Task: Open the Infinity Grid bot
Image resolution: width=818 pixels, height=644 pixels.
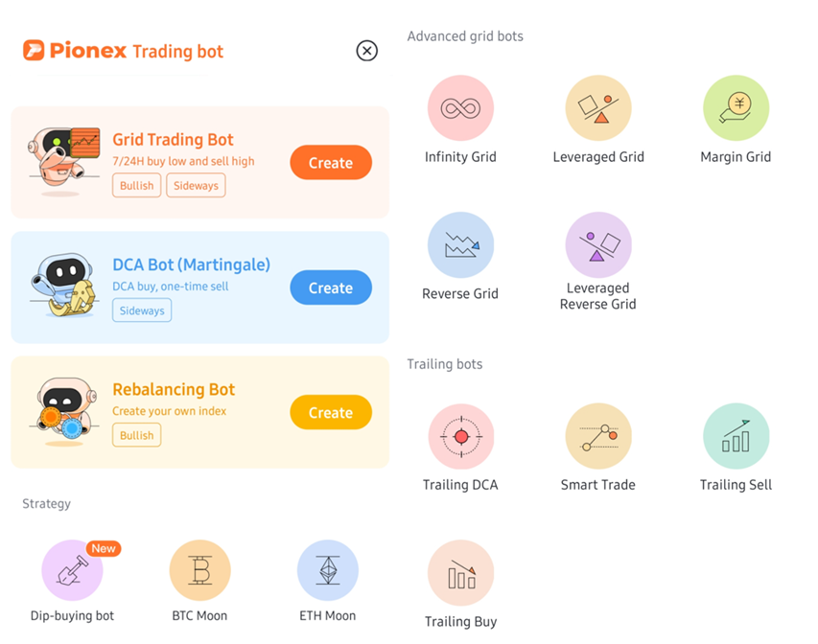Action: tap(460, 108)
